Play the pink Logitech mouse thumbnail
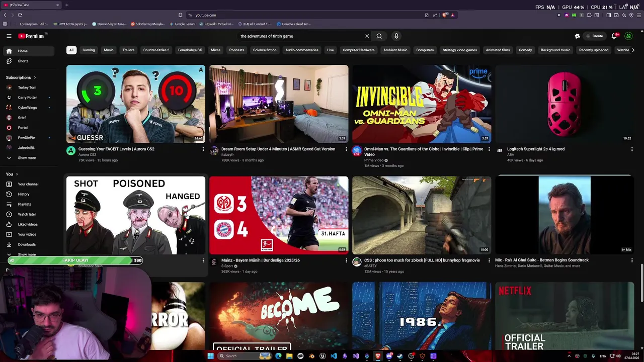 pyautogui.click(x=565, y=104)
